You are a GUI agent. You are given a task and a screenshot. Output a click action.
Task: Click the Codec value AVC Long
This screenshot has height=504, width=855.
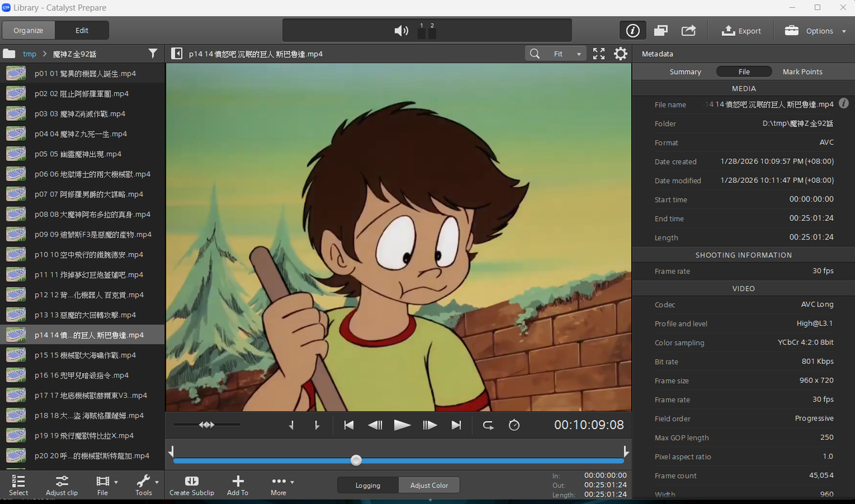tap(818, 304)
